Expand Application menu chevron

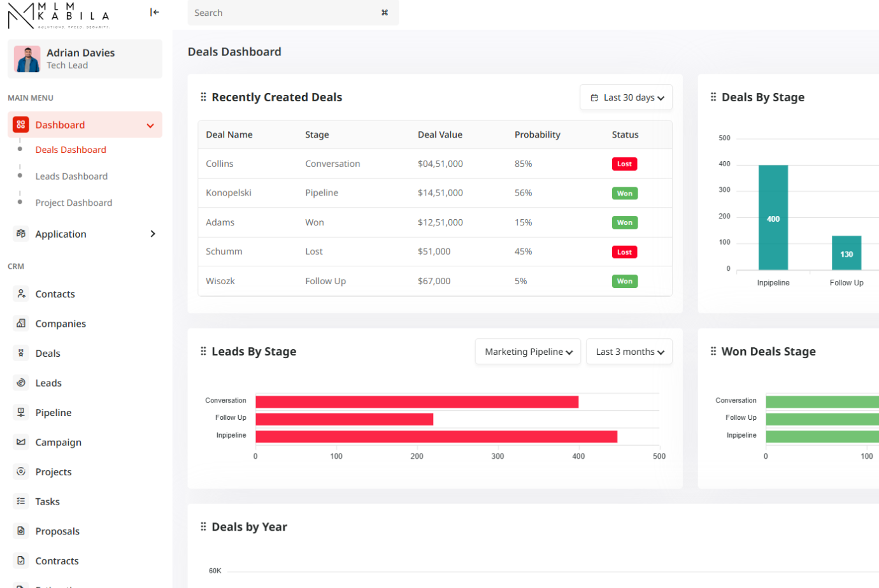[153, 234]
